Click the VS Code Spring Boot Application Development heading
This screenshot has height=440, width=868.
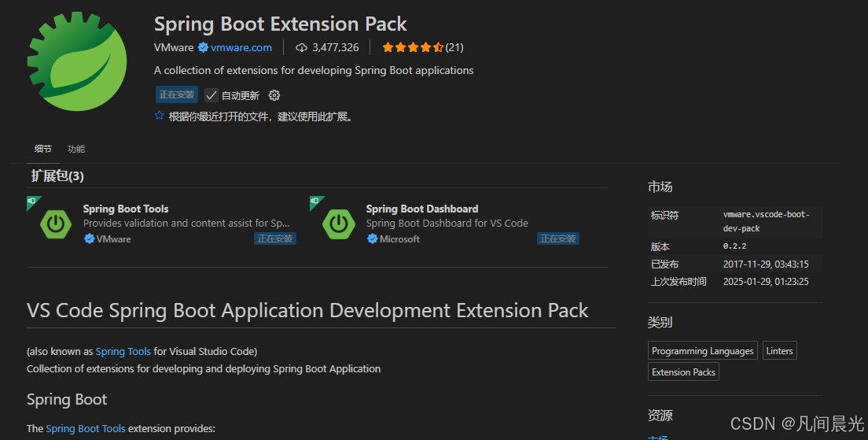click(x=307, y=310)
